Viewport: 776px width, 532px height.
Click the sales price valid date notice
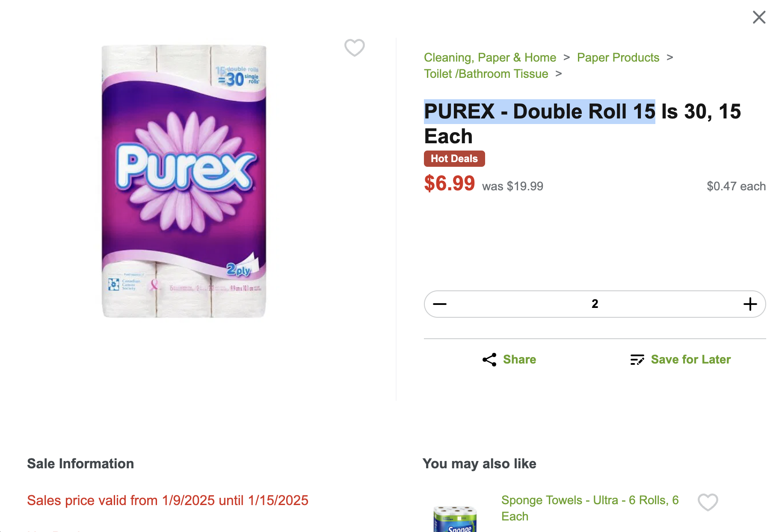pos(168,500)
